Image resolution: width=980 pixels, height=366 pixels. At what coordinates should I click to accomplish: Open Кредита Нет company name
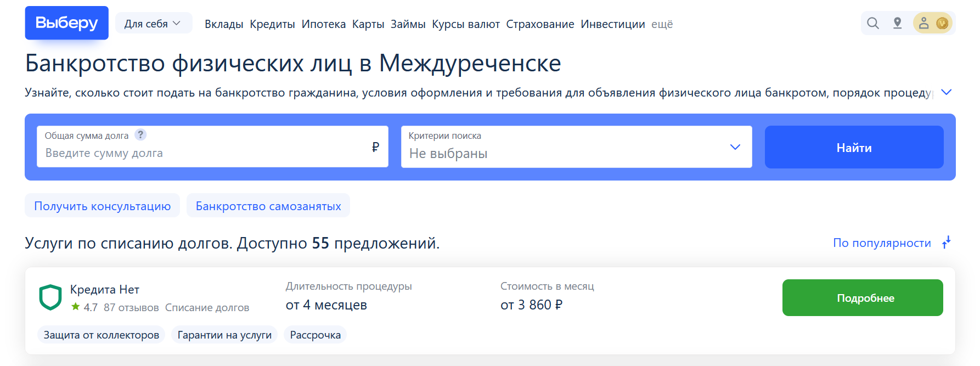(x=105, y=289)
